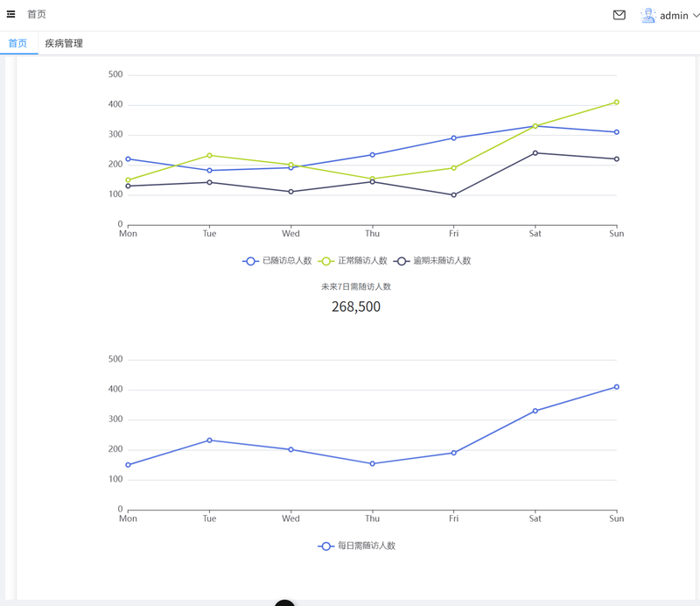
Task: Click the Wed axis label on the top chart
Action: point(290,234)
